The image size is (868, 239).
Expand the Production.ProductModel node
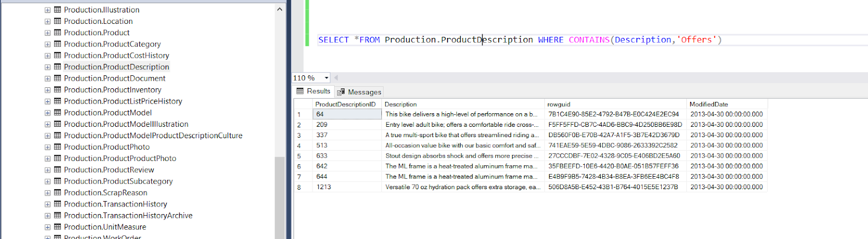(48, 113)
